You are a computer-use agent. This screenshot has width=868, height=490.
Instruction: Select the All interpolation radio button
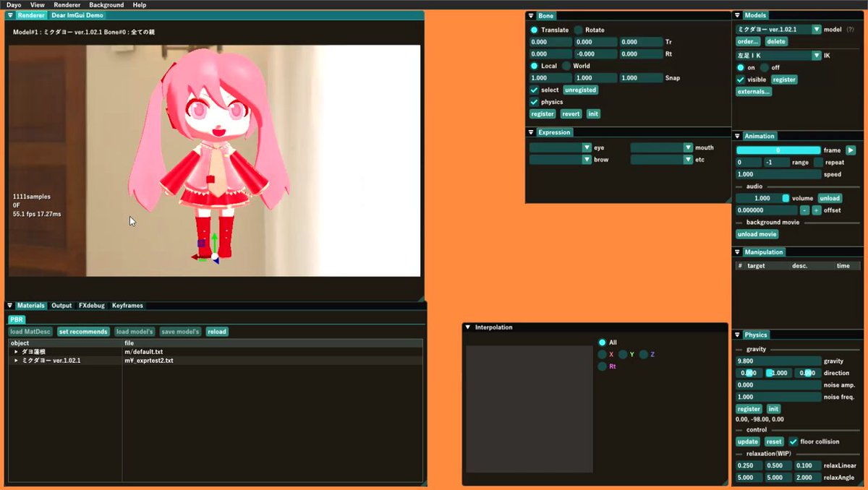pos(602,343)
